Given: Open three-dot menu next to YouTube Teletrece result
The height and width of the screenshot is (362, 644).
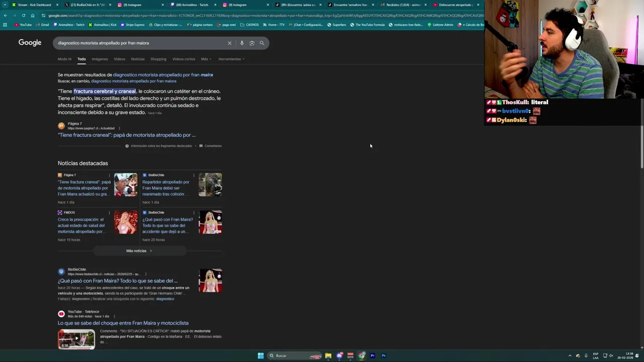Looking at the screenshot, I should (114, 316).
